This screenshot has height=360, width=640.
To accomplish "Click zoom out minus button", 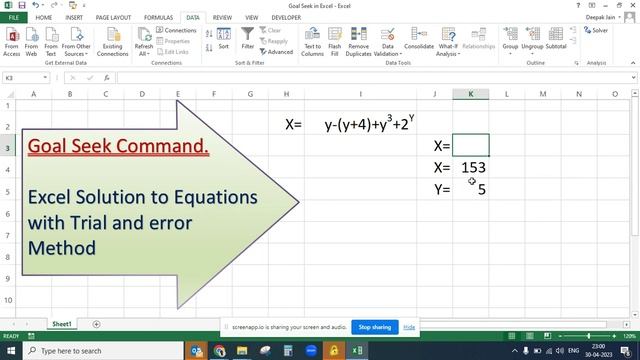I will (560, 336).
